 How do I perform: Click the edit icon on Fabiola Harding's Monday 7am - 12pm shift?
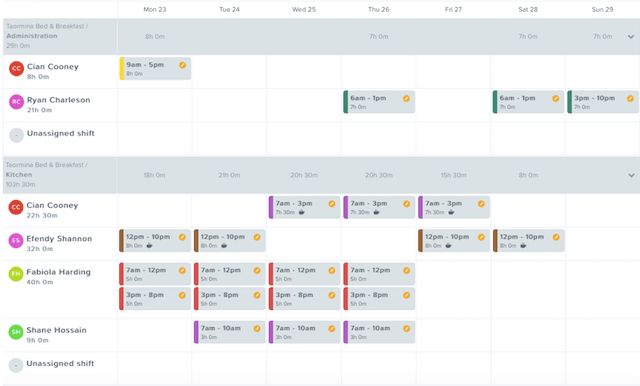pyautogui.click(x=182, y=271)
